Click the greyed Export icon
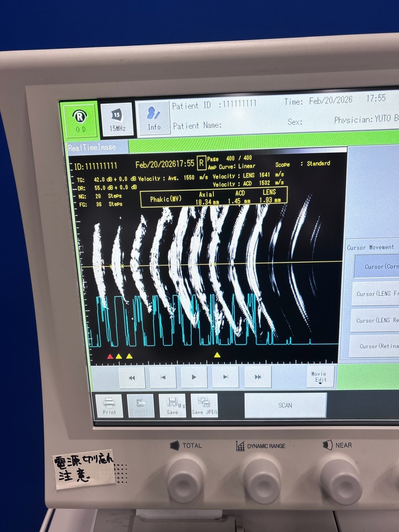Viewport: 399px width, 532px height. [140, 406]
